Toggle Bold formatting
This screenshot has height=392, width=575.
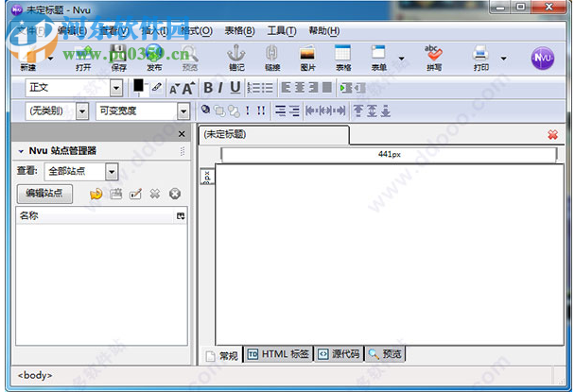tap(208, 88)
